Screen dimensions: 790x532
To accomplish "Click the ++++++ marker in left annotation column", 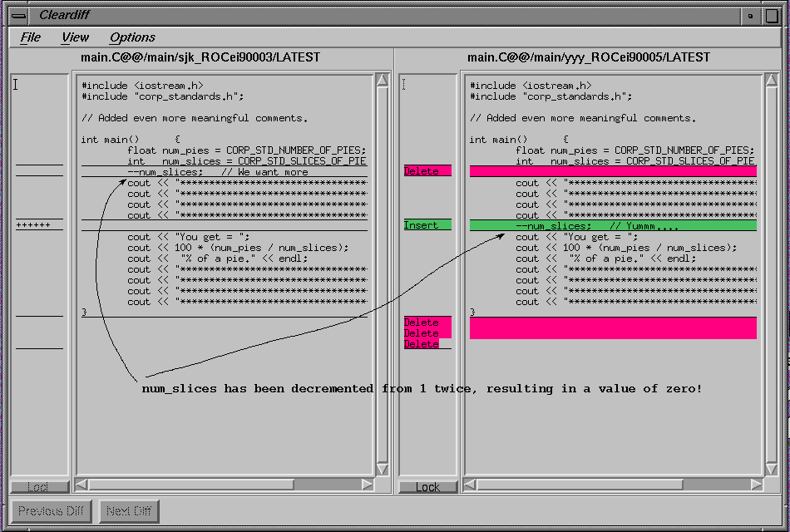I will [34, 225].
